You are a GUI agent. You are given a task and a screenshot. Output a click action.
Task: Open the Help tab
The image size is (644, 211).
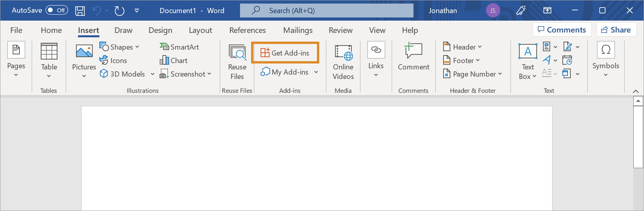[x=410, y=30]
